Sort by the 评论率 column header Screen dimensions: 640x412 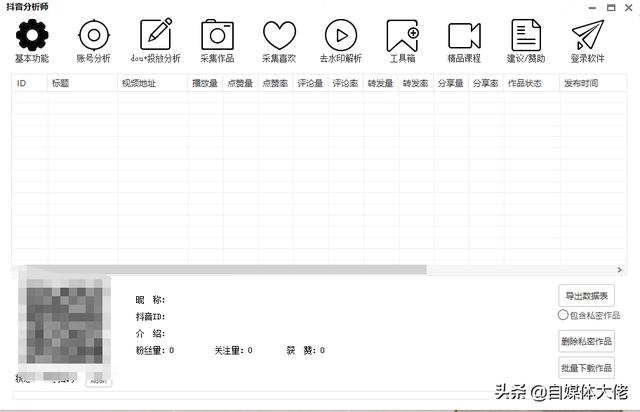pyautogui.click(x=346, y=83)
